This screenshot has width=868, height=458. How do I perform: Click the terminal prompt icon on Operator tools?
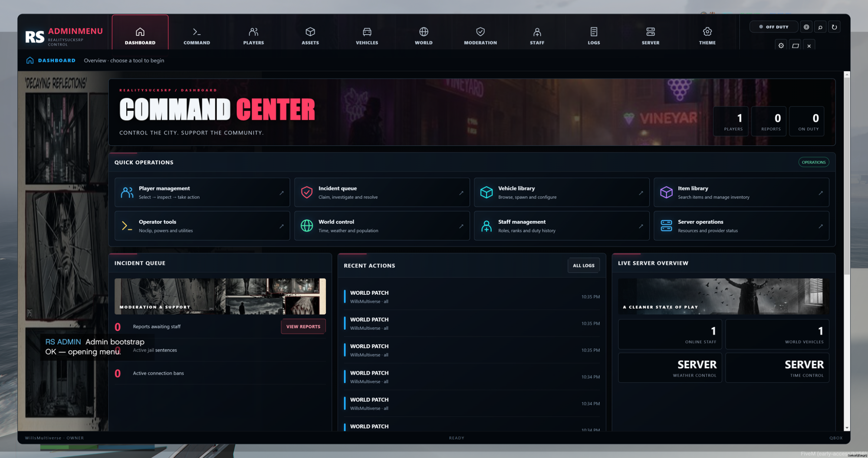point(127,226)
